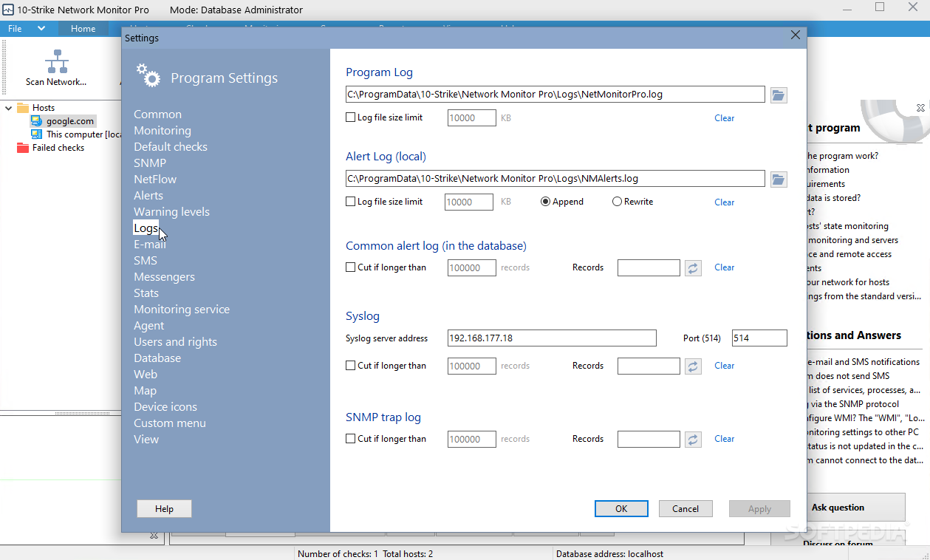Select the Failed checks folder icon
This screenshot has height=560, width=930.
[x=23, y=148]
